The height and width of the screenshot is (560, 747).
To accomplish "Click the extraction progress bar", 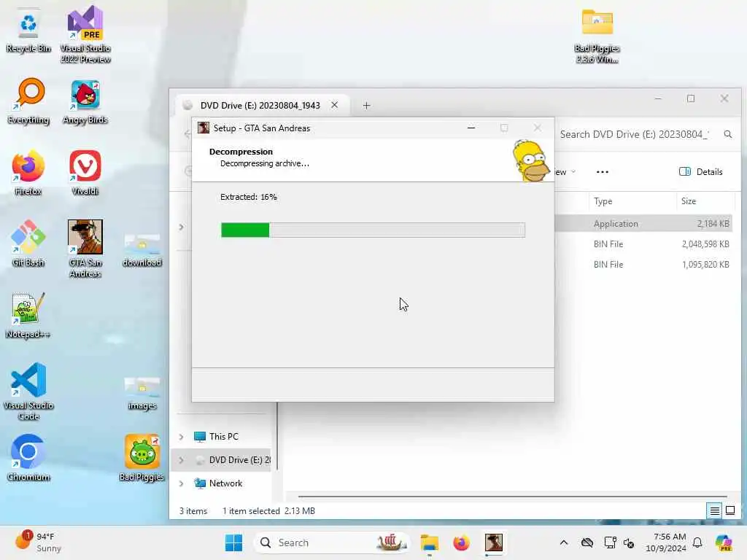I will point(373,230).
